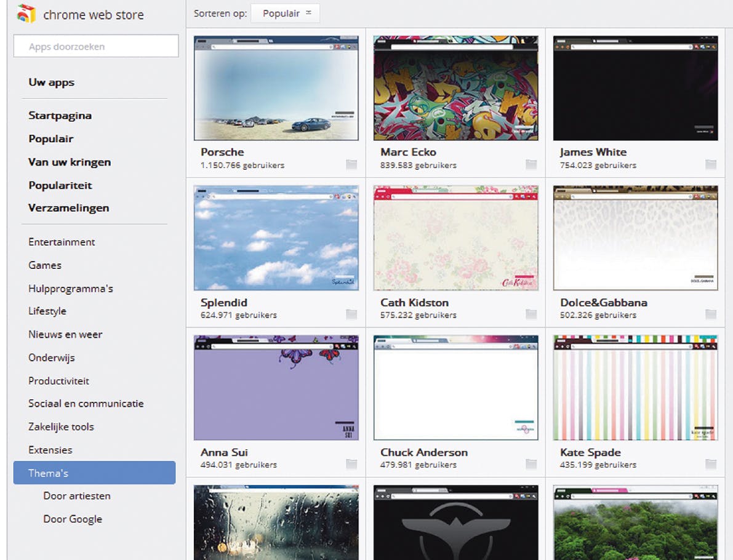
Task: Open Sociaal en communicatie category
Action: 86,404
